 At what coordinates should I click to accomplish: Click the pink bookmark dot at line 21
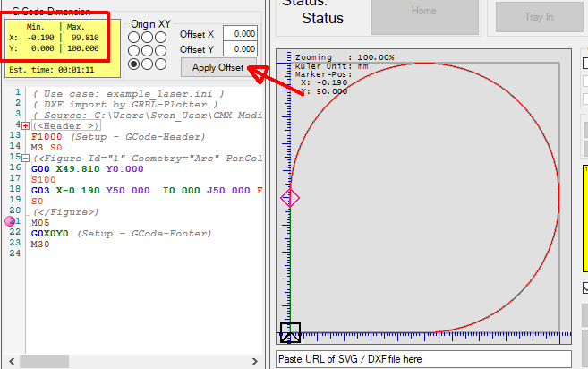(x=11, y=221)
